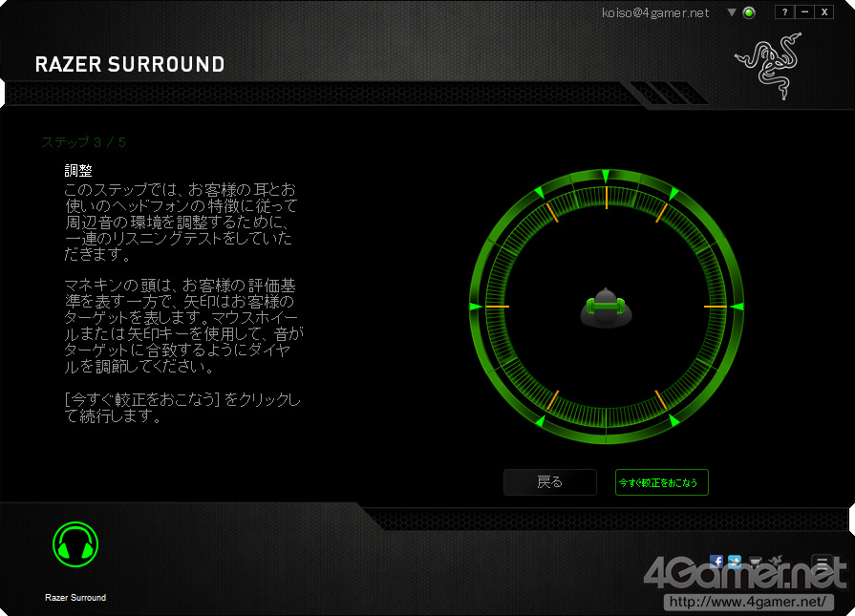Screen dimensions: 855x616
Task: Select the mannequin head in the dial center
Action: point(606,308)
